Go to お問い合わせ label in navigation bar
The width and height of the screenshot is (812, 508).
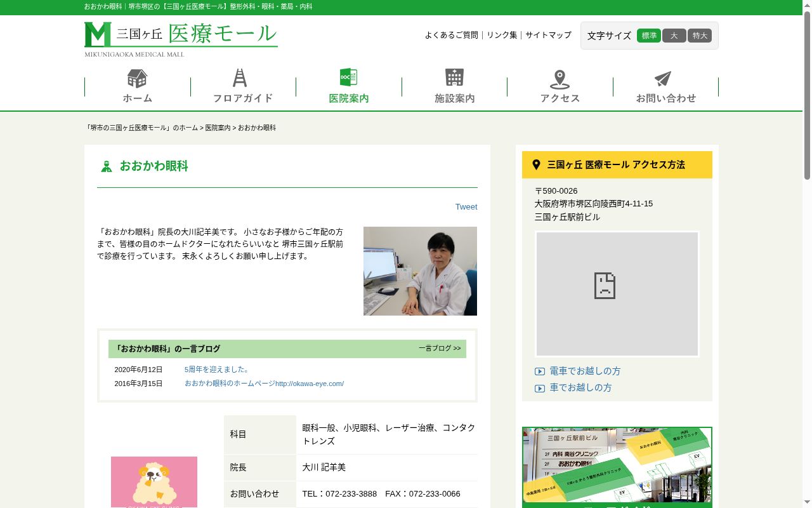tap(666, 98)
